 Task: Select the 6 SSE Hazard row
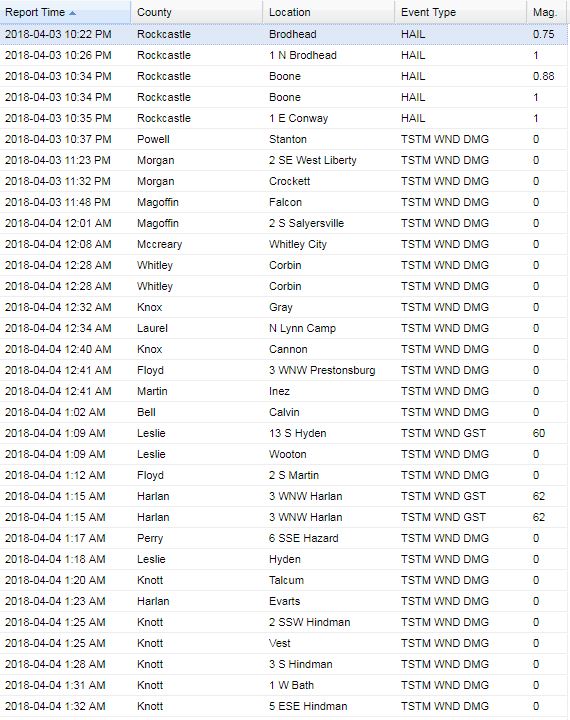pos(284,539)
